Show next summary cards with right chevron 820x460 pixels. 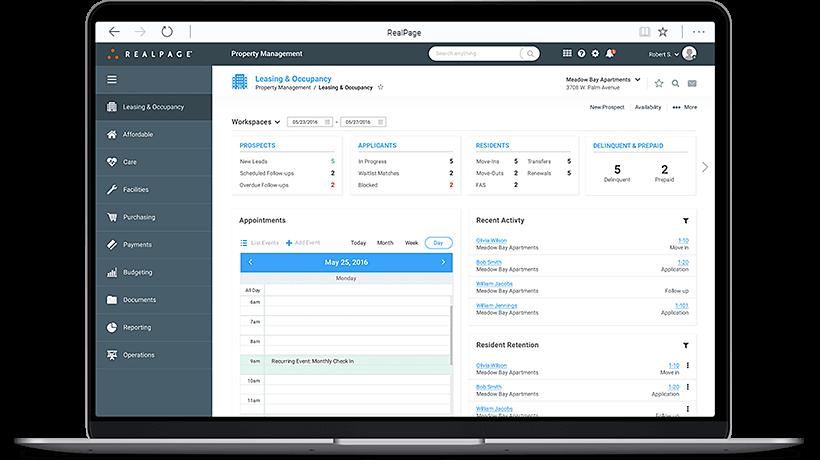point(705,167)
